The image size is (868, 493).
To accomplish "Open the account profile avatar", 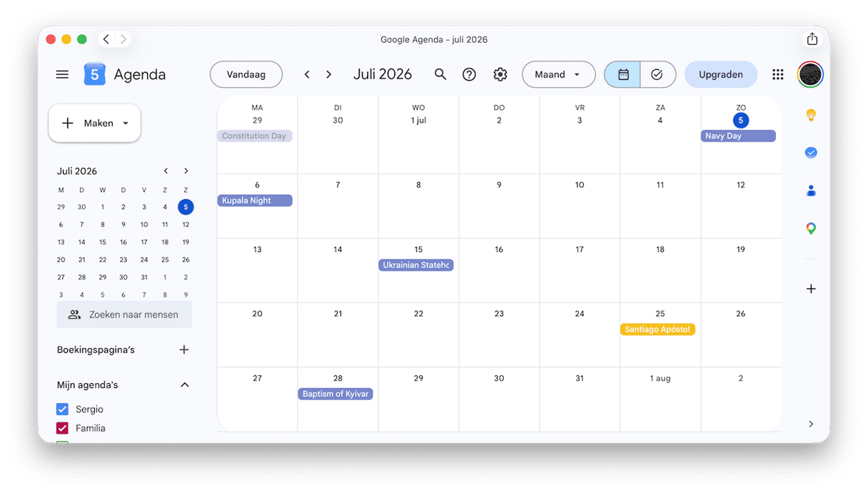I will (810, 74).
